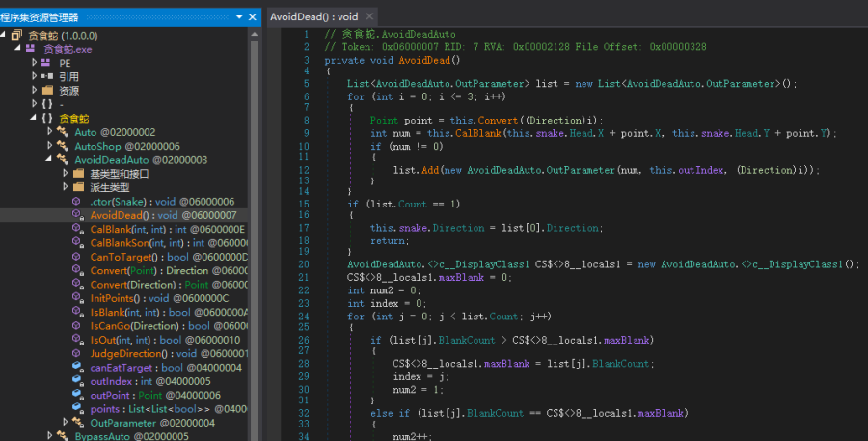Click the Token comment on line 2
Image resolution: width=868 pixels, height=441 pixels.
[515, 47]
